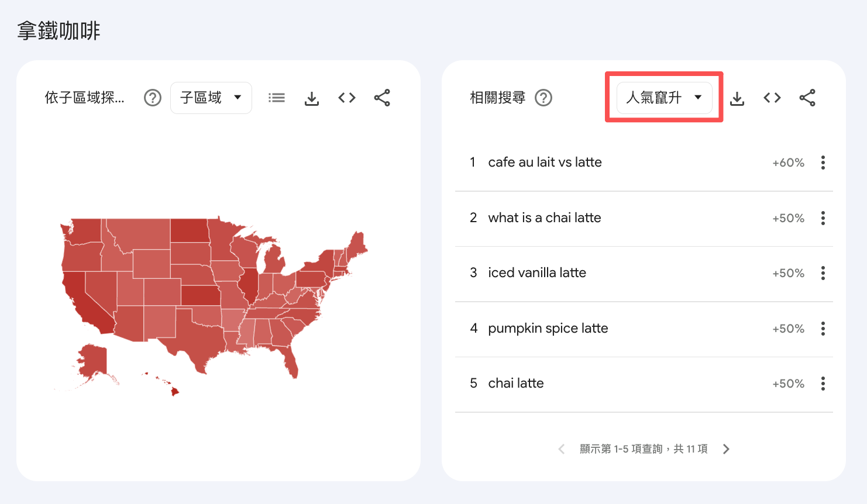Open the more options menu for cafe au lait vs latte
Viewport: 867px width, 504px height.
click(x=823, y=163)
